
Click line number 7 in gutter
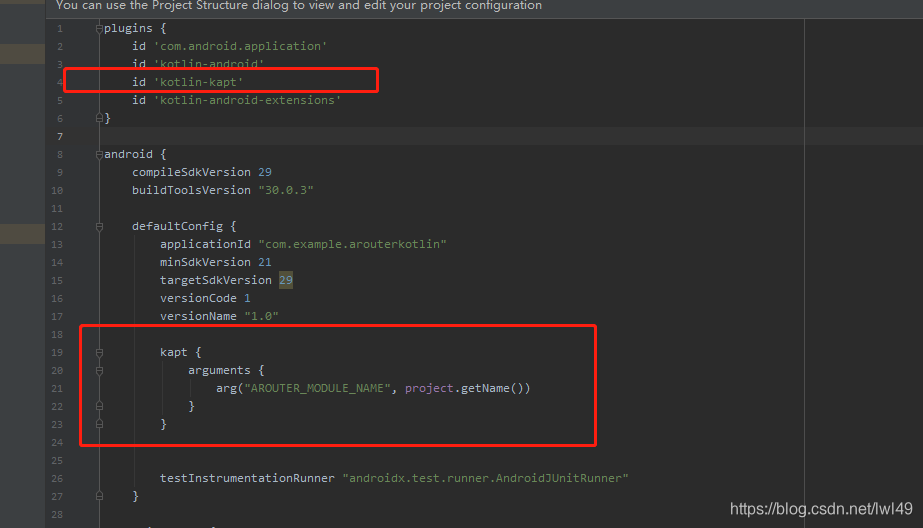coord(59,137)
